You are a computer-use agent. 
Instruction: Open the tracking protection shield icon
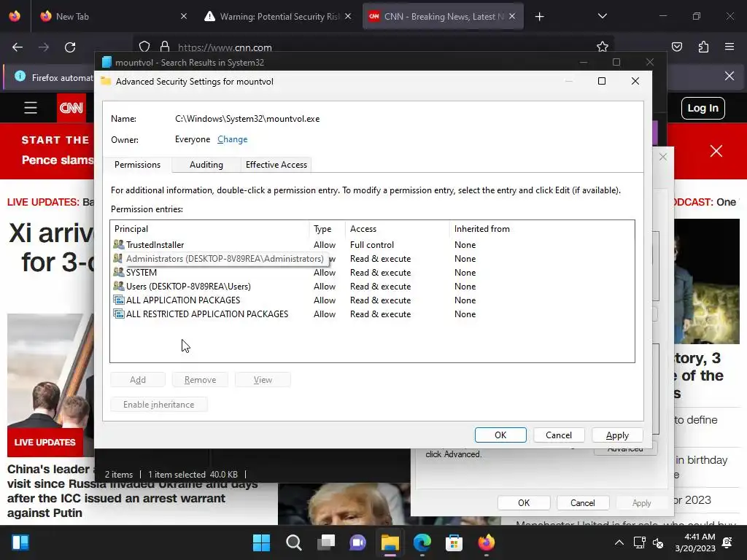click(144, 47)
